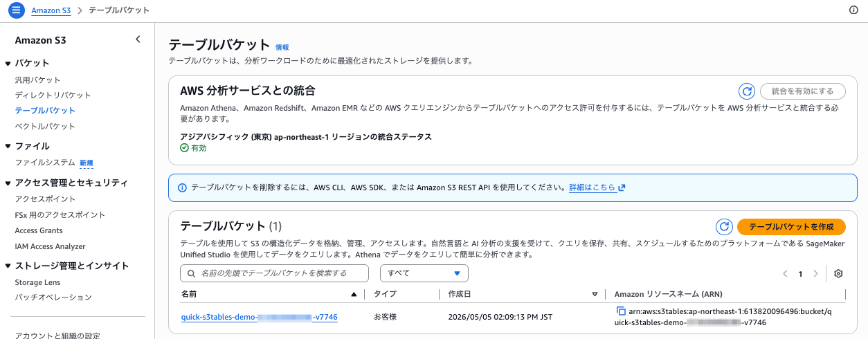
Task: Refresh the AWS分析サービスとの統合 panel
Action: 746,91
